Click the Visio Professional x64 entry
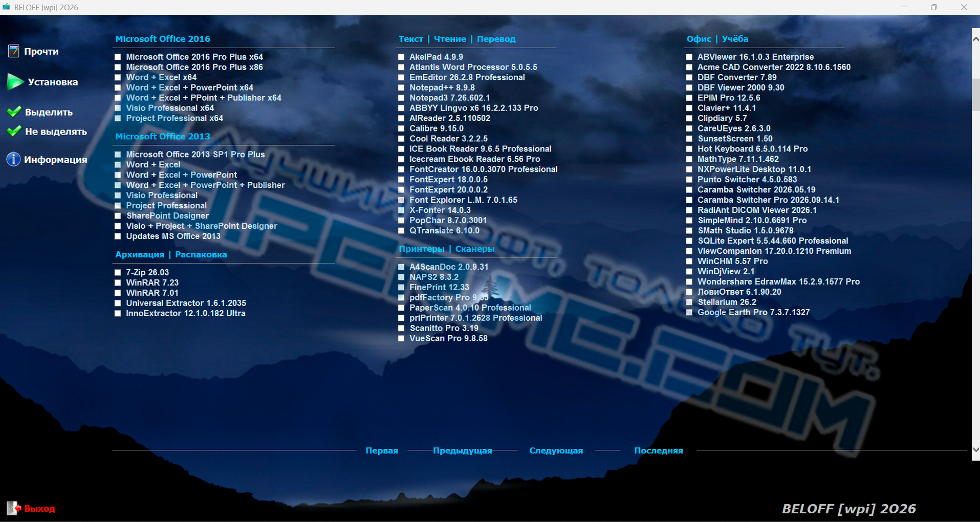Image resolution: width=980 pixels, height=522 pixels. 170,108
